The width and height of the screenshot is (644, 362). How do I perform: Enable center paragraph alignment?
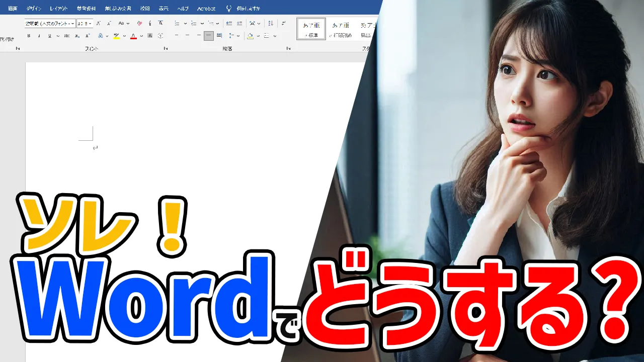point(186,35)
